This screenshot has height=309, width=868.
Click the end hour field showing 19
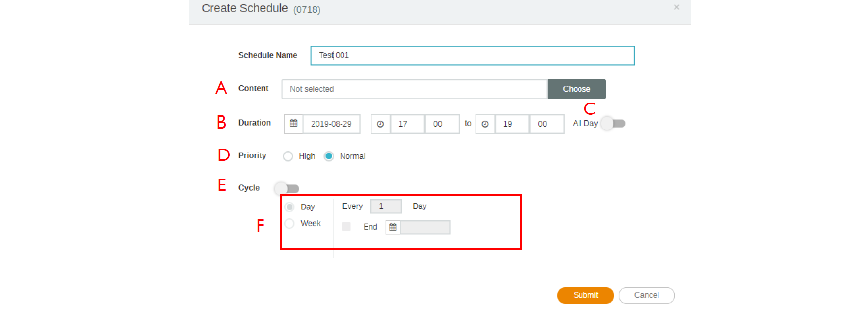pos(512,124)
